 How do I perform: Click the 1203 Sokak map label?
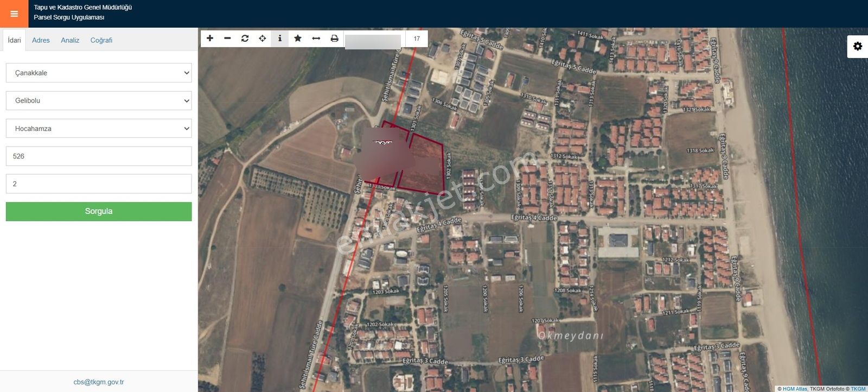click(386, 292)
